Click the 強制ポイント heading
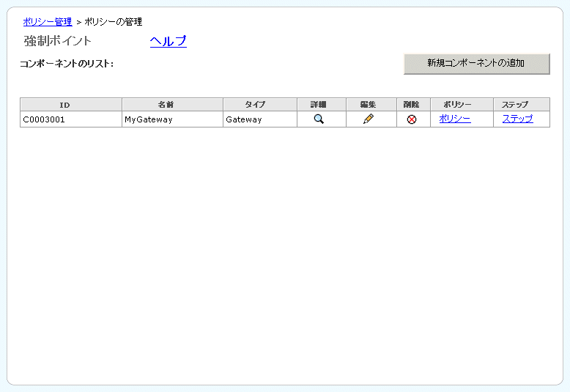The image size is (570, 392). (57, 41)
